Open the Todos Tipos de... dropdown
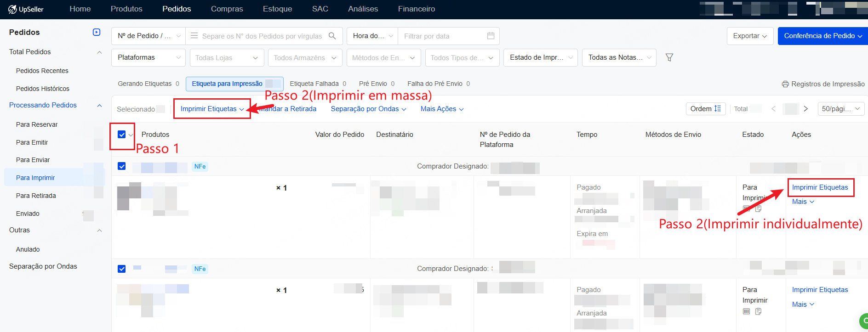This screenshot has height=332, width=868. point(462,57)
